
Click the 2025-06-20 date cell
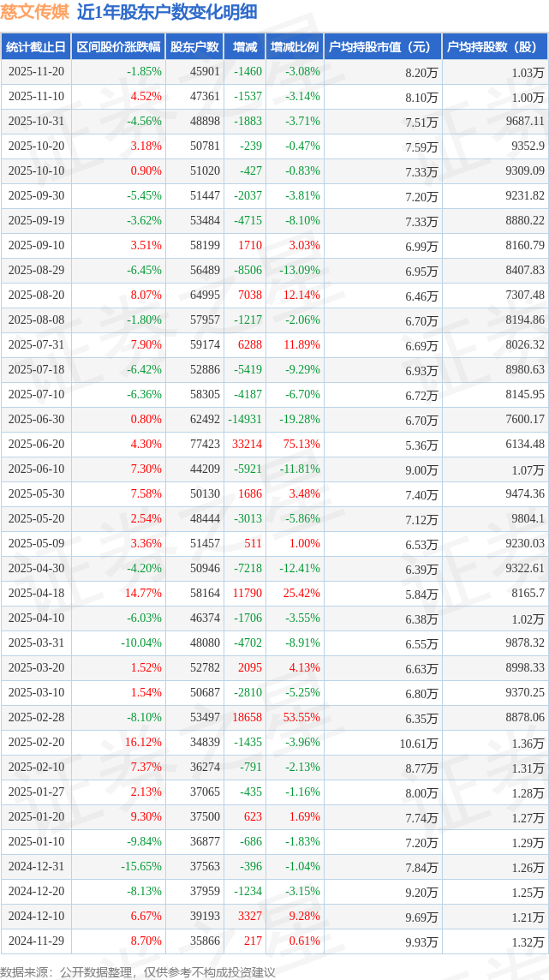tap(36, 445)
